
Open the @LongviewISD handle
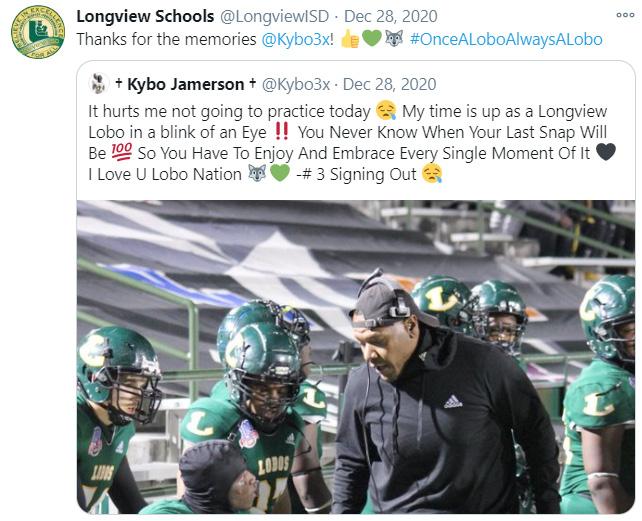(x=275, y=17)
